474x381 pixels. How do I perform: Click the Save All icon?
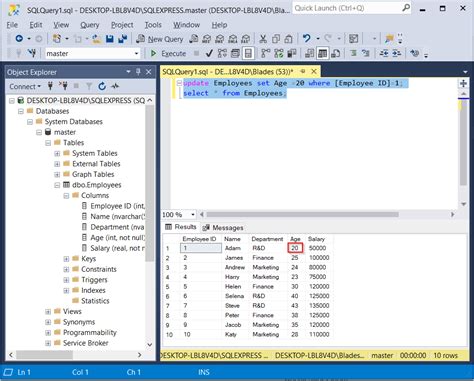(x=123, y=39)
